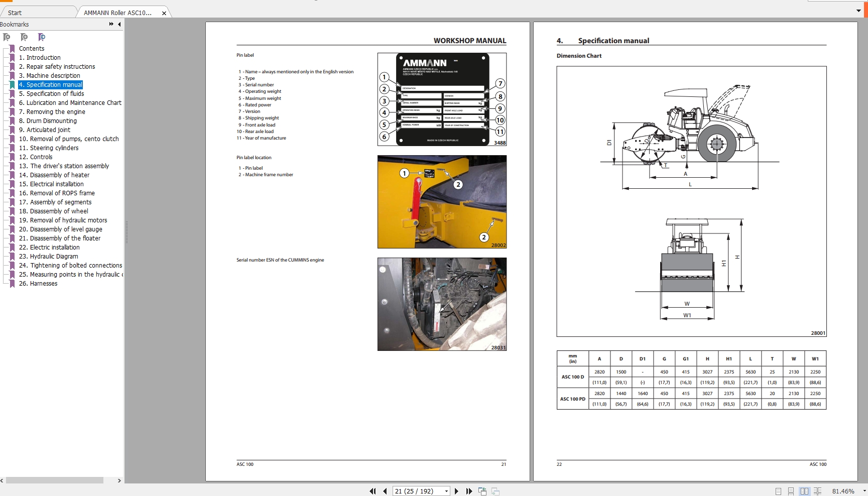Switch to continuous page layout
The image size is (868, 496).
[x=791, y=491]
